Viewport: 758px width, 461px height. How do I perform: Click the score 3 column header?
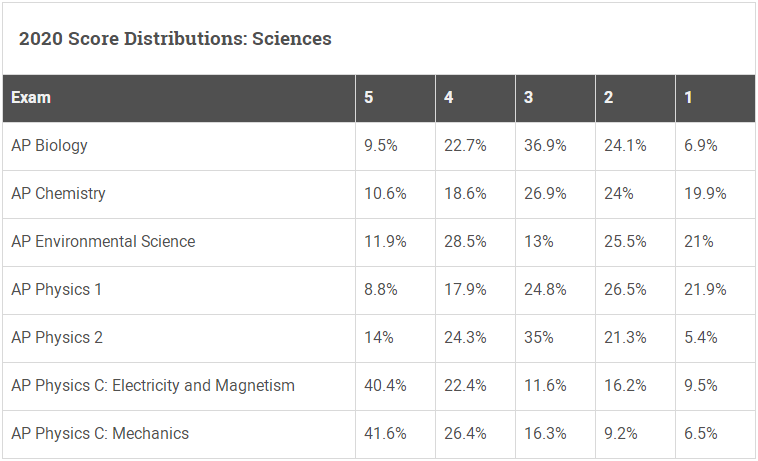529,98
